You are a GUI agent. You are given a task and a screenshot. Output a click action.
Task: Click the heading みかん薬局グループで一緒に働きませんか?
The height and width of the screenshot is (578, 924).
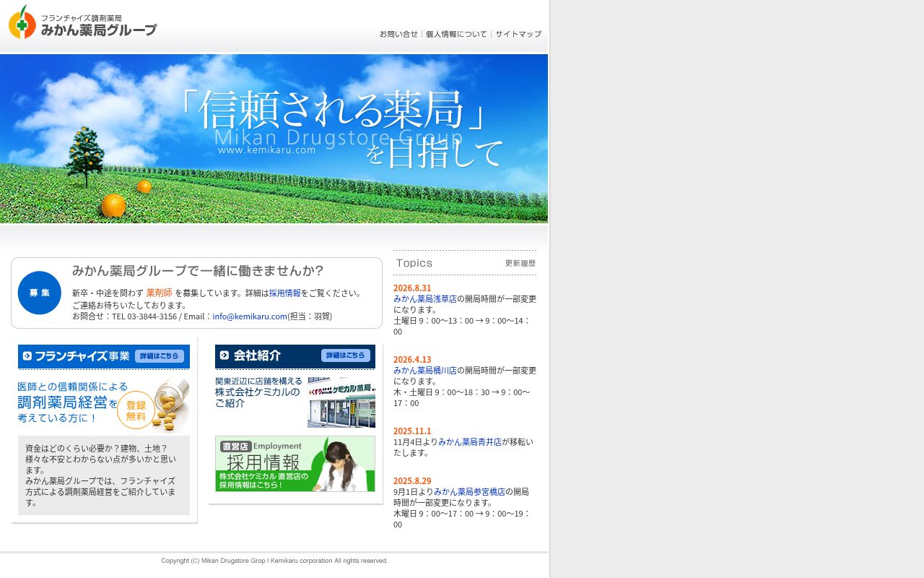198,271
